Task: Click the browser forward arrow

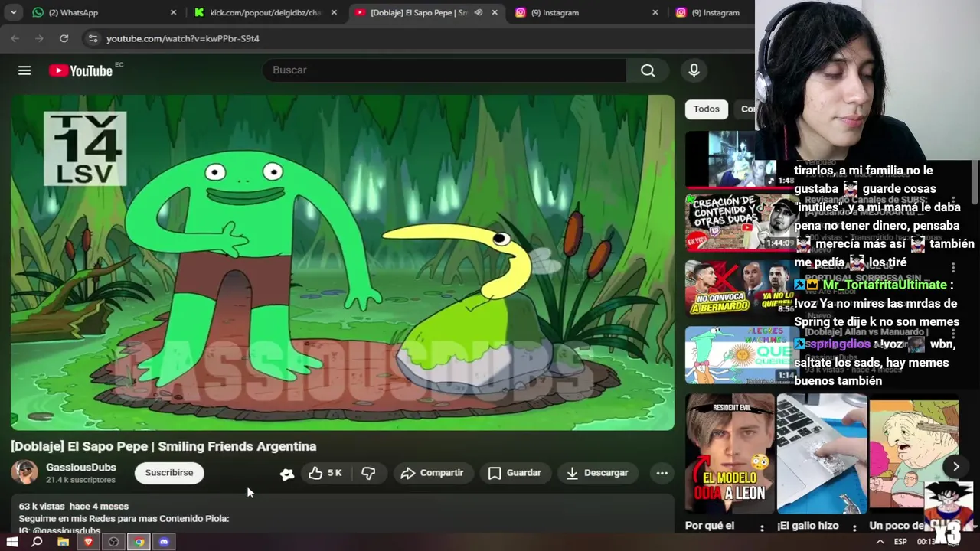Action: click(x=39, y=38)
